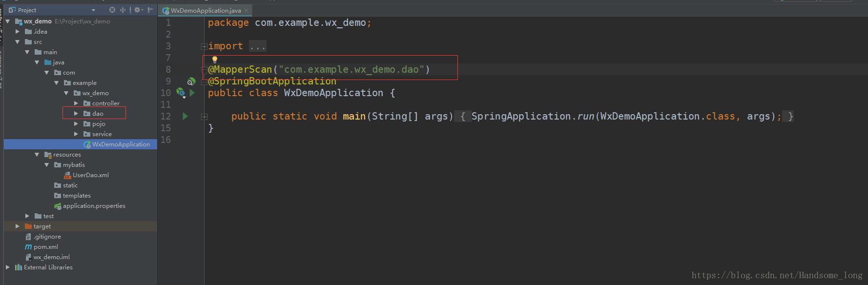This screenshot has height=285, width=868.
Task: Run the class from line 10 gutter arrow
Action: (192, 93)
